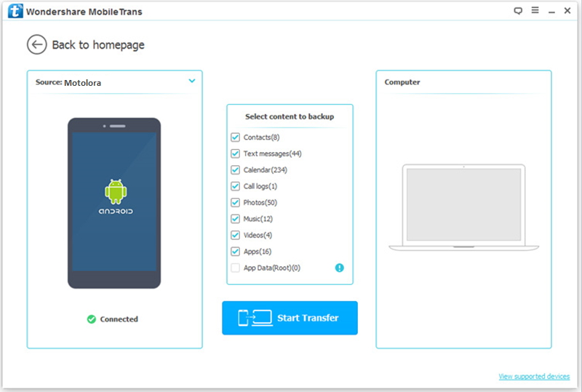
Task: Uncheck the Music(12) checkbox
Action: click(x=235, y=219)
